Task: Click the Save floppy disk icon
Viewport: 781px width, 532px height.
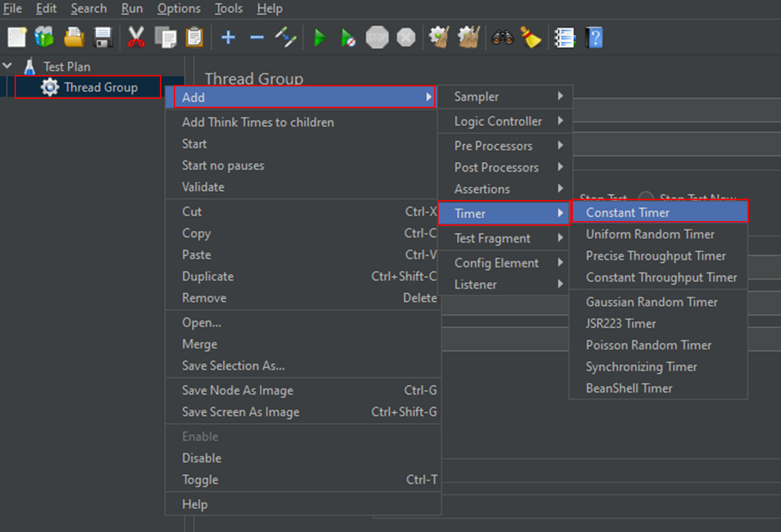Action: click(x=103, y=38)
